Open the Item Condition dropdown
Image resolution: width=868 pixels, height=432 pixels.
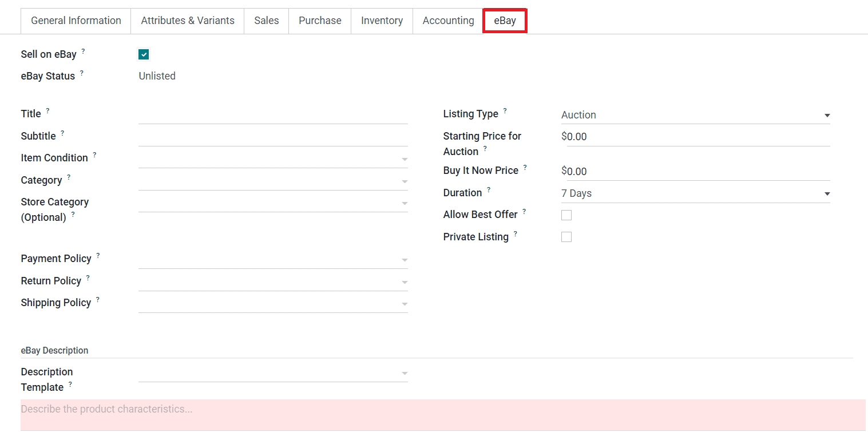pyautogui.click(x=272, y=158)
